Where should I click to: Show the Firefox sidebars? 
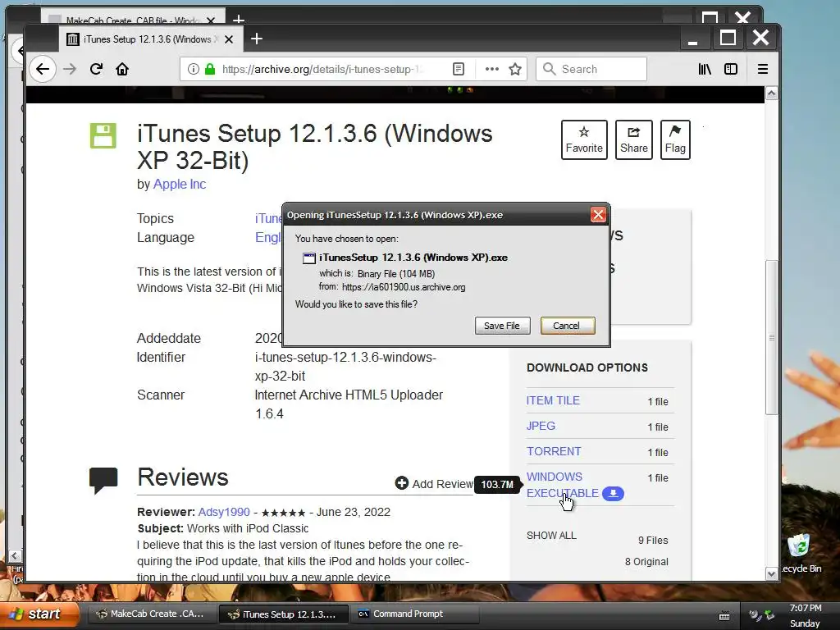tap(731, 69)
